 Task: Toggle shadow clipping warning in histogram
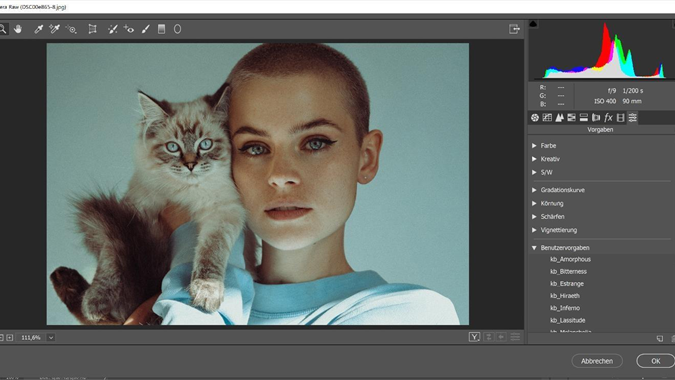point(533,24)
